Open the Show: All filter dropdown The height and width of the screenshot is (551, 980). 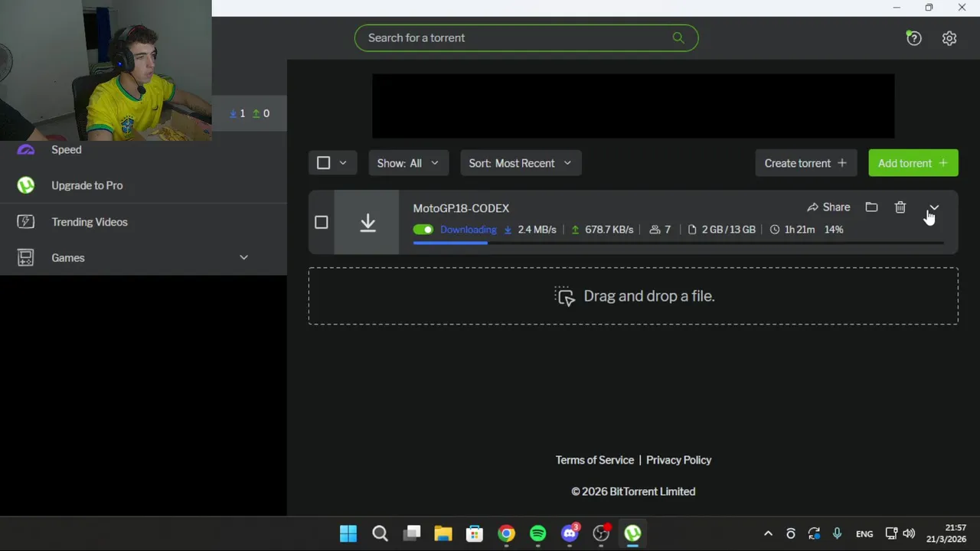coord(408,163)
